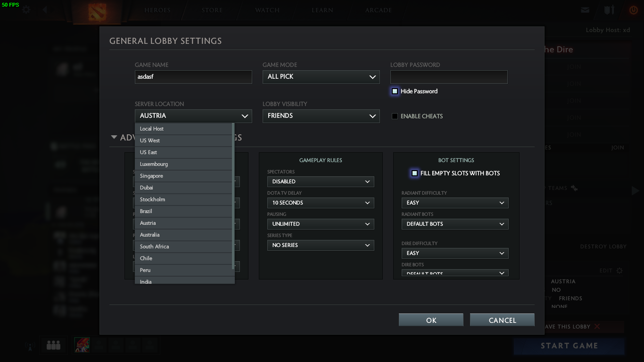644x362 pixels.
Task: Toggle the Hide Password checkbox
Action: tap(395, 91)
